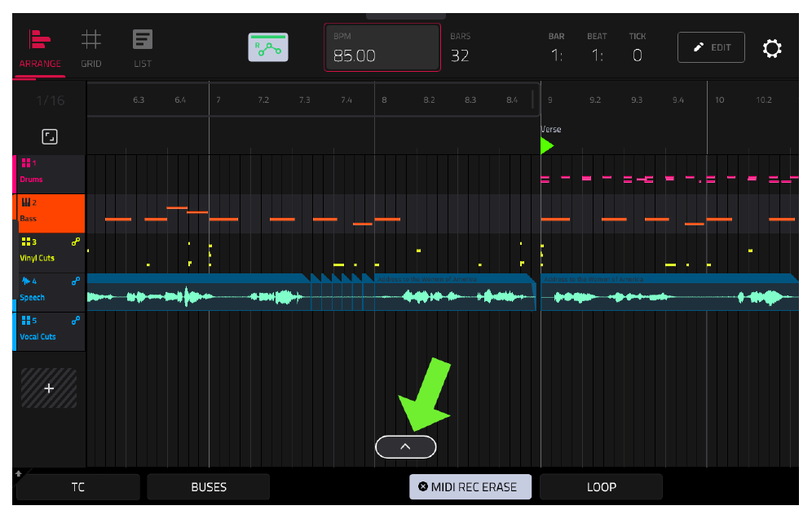
Task: Click the Speech track link icon
Action: point(76,281)
